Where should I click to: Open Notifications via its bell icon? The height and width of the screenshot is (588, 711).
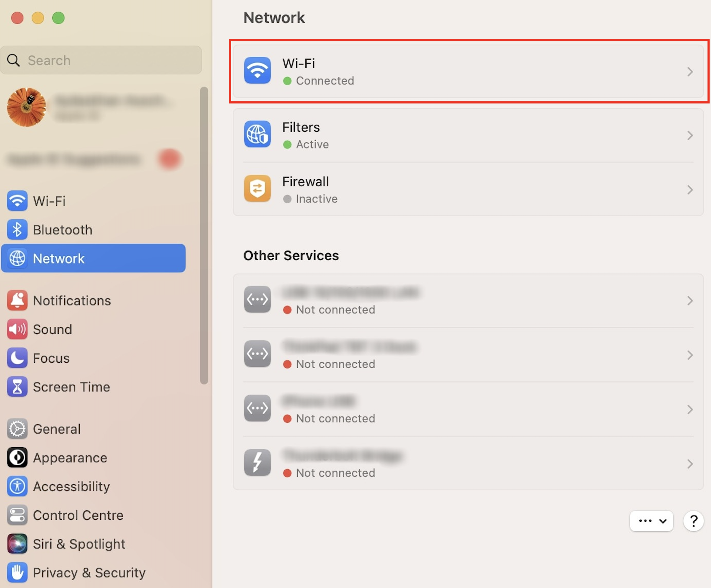click(17, 300)
